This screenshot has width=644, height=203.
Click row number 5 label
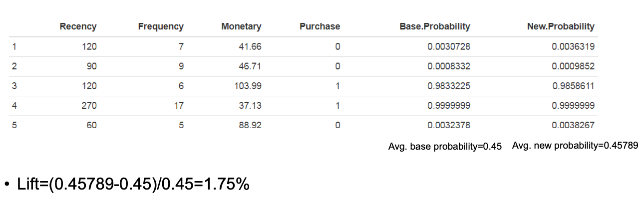coord(14,126)
